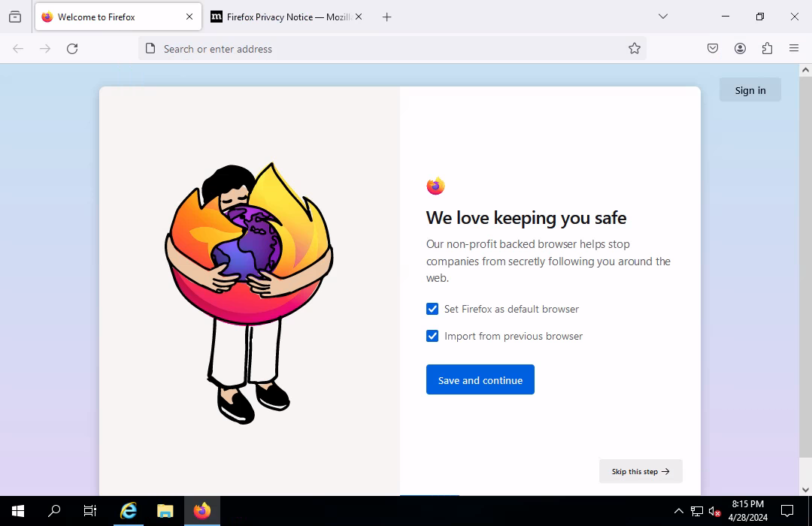Select the Welcome to Firefox tab
This screenshot has width=812, height=526.
click(x=105, y=17)
